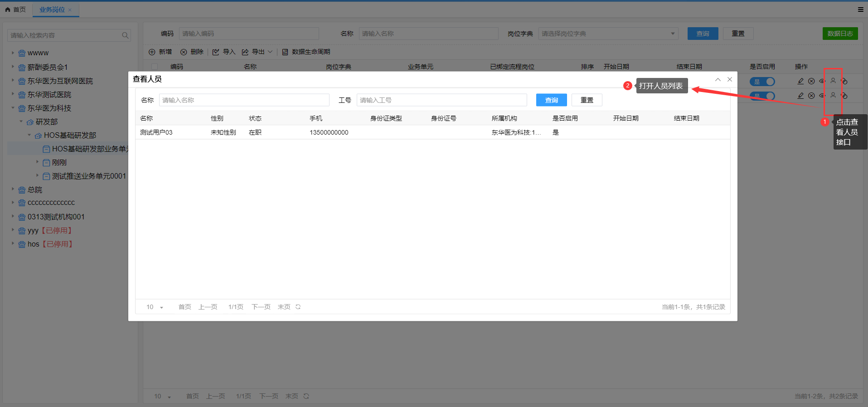
Task: Click the edit pencil icon in second table row
Action: click(800, 96)
